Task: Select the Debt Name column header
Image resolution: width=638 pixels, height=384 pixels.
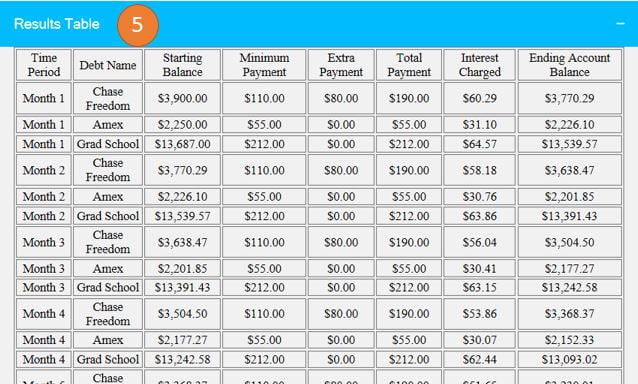Action: tap(108, 65)
